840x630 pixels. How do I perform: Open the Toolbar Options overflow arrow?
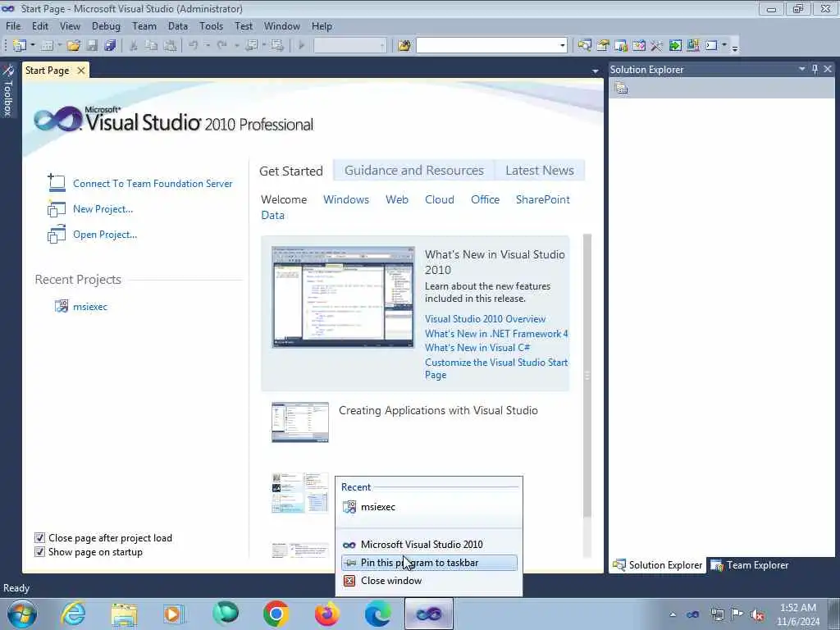735,47
